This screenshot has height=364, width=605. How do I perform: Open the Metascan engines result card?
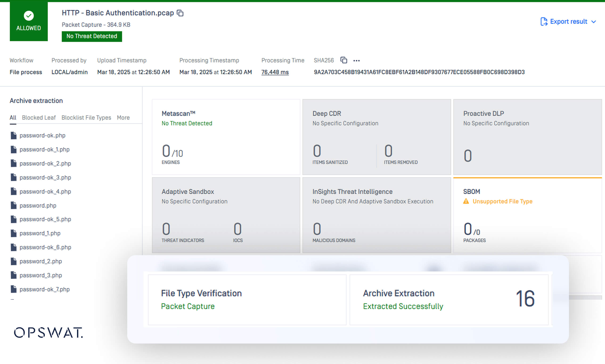(x=226, y=137)
